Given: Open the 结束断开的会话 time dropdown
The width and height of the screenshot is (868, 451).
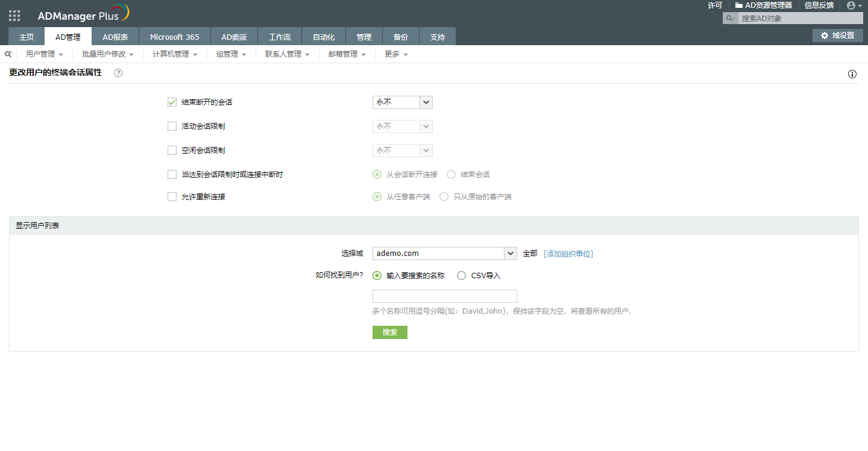Looking at the screenshot, I should click(x=426, y=102).
